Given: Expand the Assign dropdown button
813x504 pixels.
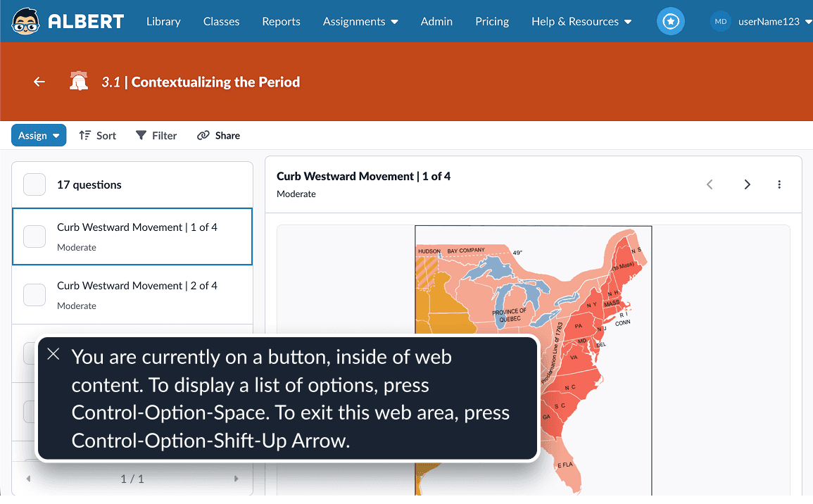Looking at the screenshot, I should coord(39,135).
